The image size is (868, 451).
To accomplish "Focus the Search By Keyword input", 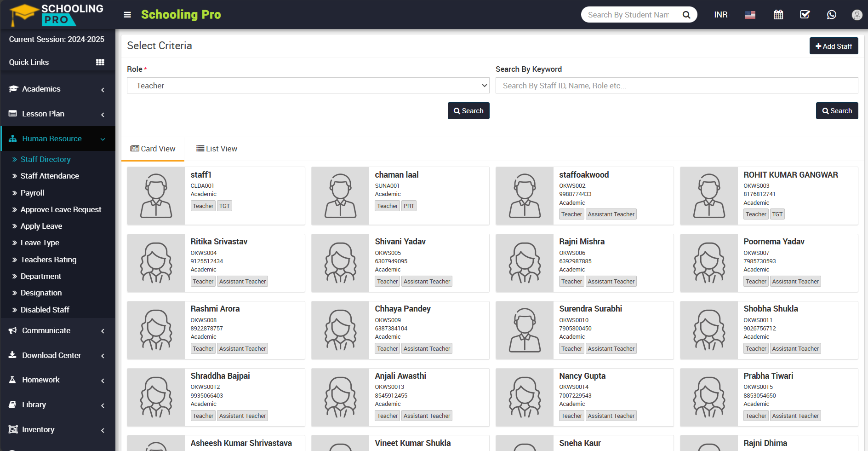I will point(677,86).
